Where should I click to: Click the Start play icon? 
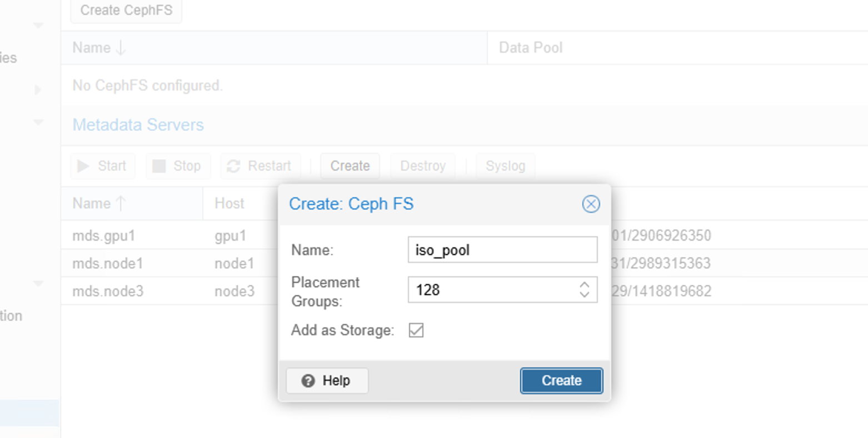(x=83, y=166)
